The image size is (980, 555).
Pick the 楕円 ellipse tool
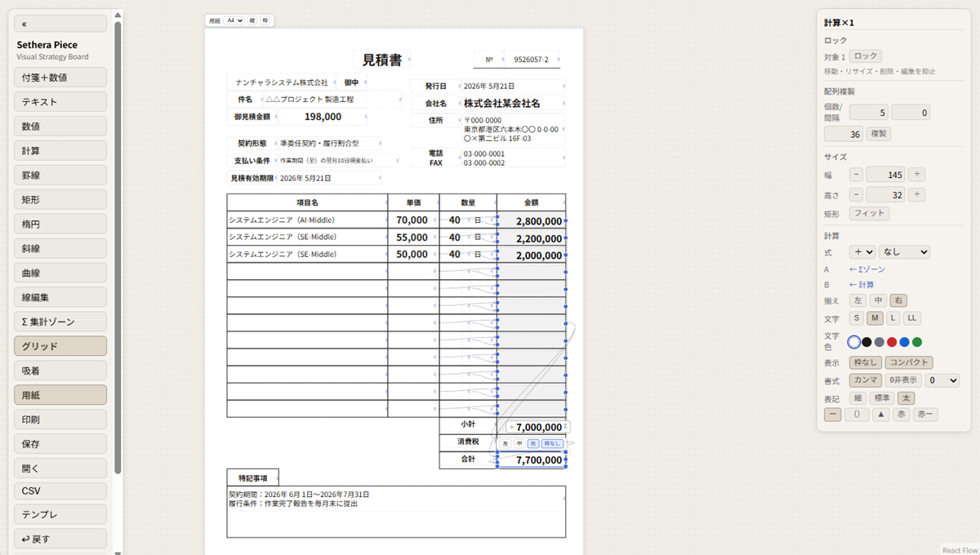tap(60, 224)
